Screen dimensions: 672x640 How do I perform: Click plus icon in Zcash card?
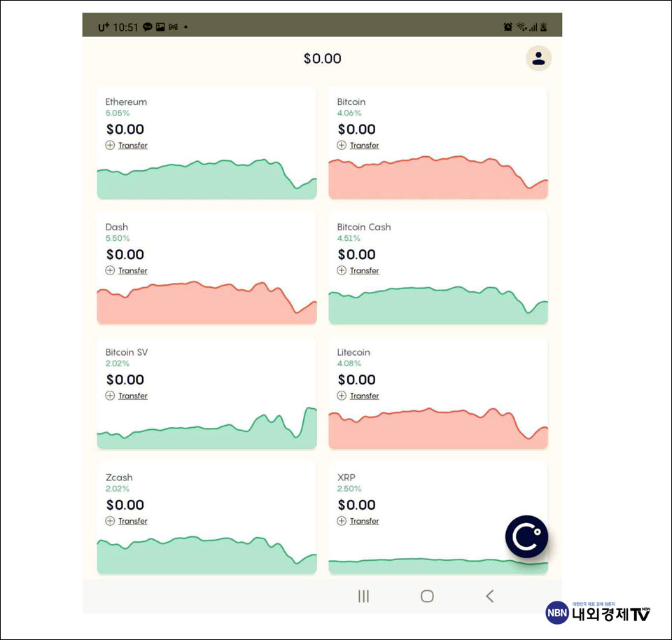coord(110,521)
